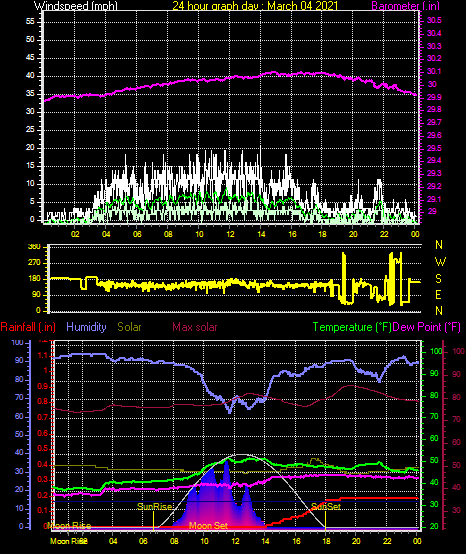
Task: Select 180 on wind direction axis
Action: pos(35,279)
